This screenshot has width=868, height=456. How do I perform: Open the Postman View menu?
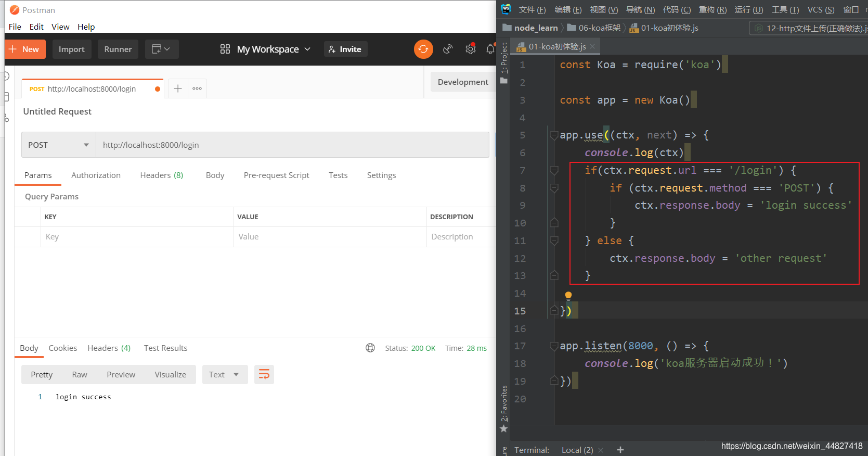coord(60,27)
